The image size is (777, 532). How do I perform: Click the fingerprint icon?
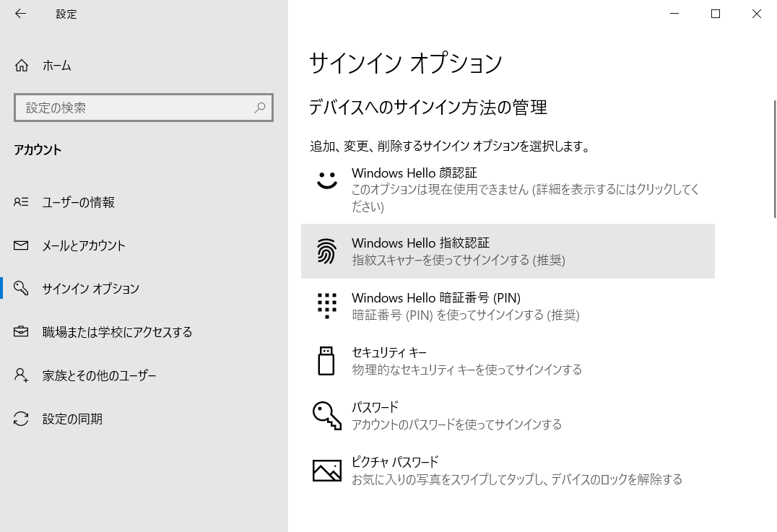pyautogui.click(x=326, y=251)
